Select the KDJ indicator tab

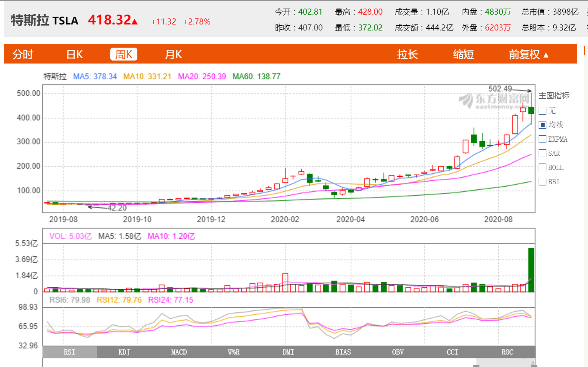[x=124, y=352]
